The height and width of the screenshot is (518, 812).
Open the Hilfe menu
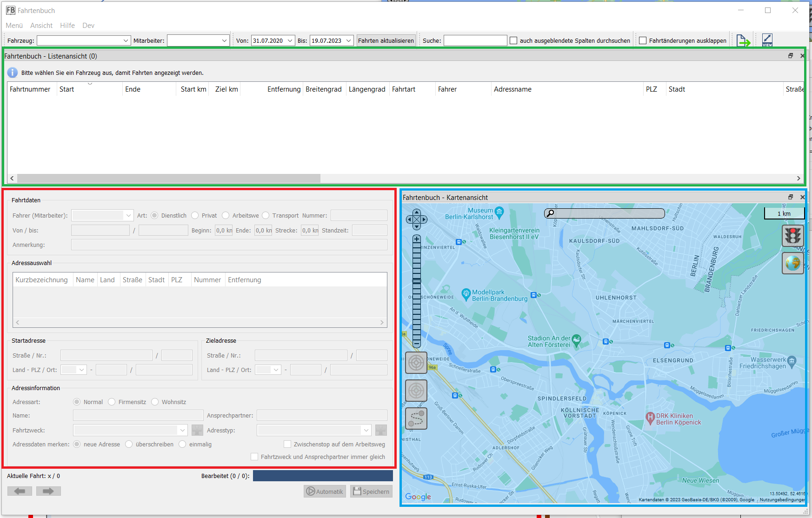pyautogui.click(x=67, y=26)
